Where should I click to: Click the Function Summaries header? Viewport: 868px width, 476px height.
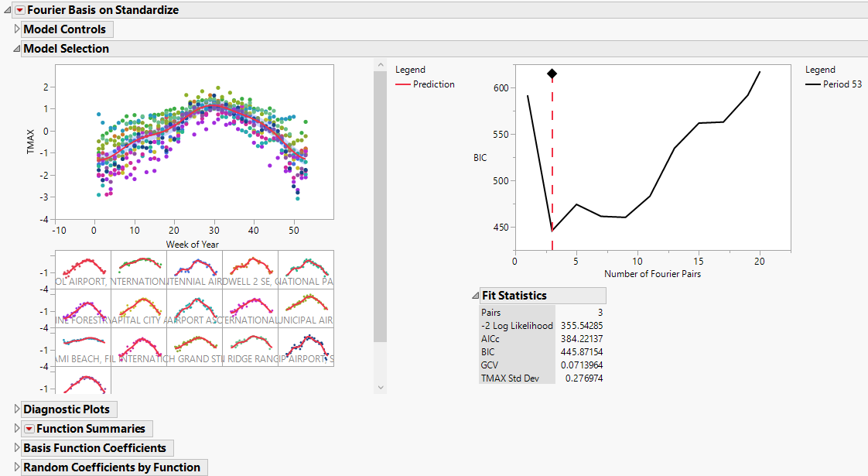click(x=91, y=429)
